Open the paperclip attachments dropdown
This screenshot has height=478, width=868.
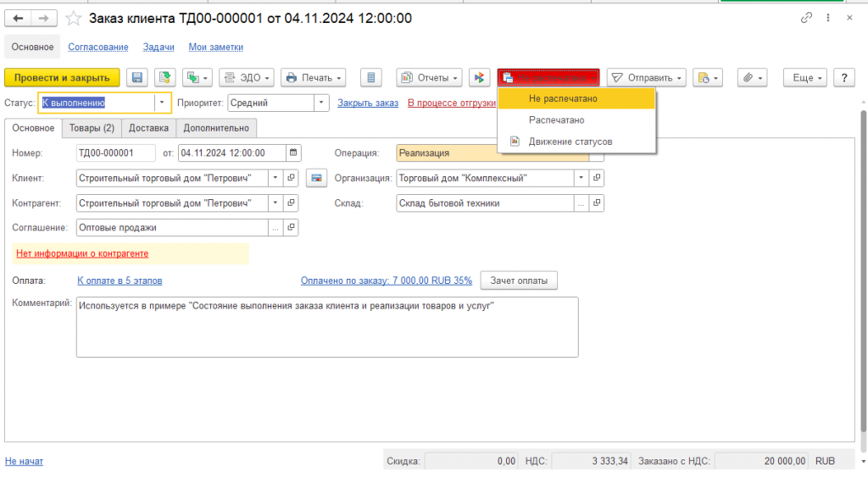[x=753, y=78]
